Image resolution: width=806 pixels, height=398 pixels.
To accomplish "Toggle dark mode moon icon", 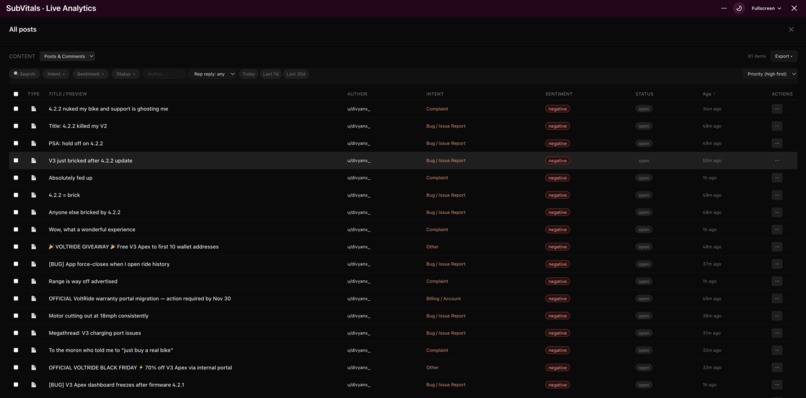I will point(739,8).
